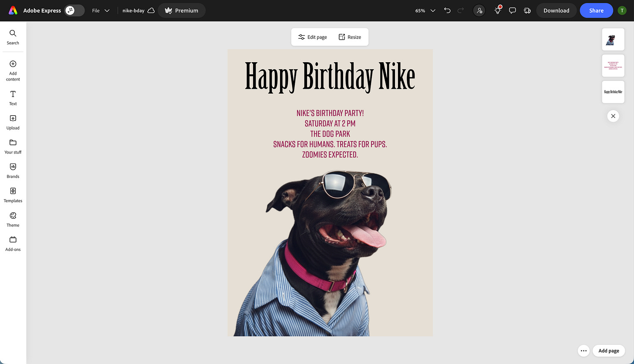Open the Add content panel
634x364 pixels.
(13, 70)
